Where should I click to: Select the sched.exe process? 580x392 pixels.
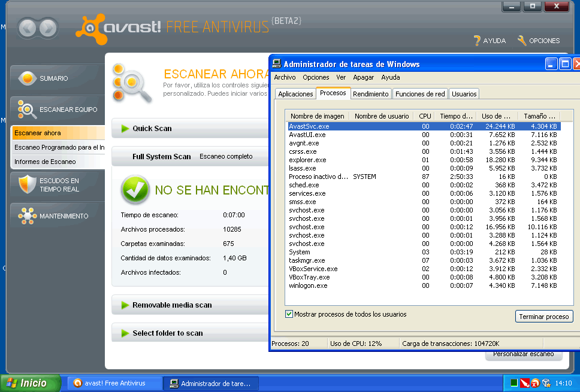click(424, 185)
